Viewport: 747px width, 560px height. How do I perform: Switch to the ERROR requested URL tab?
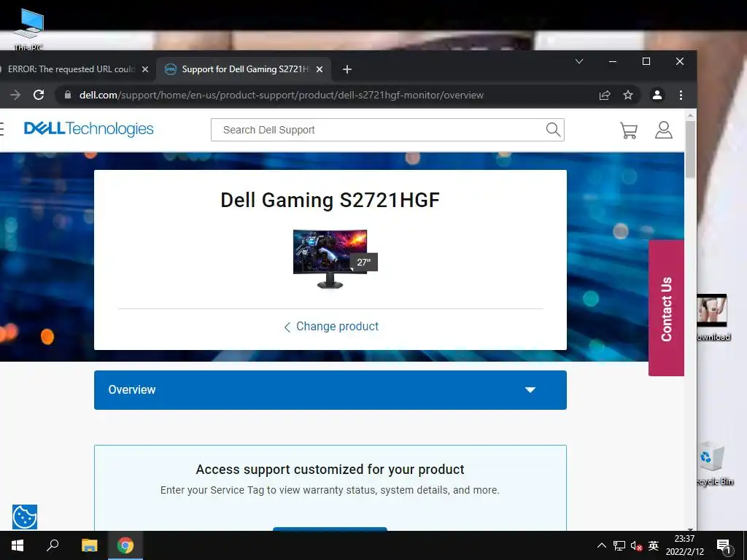(71, 69)
